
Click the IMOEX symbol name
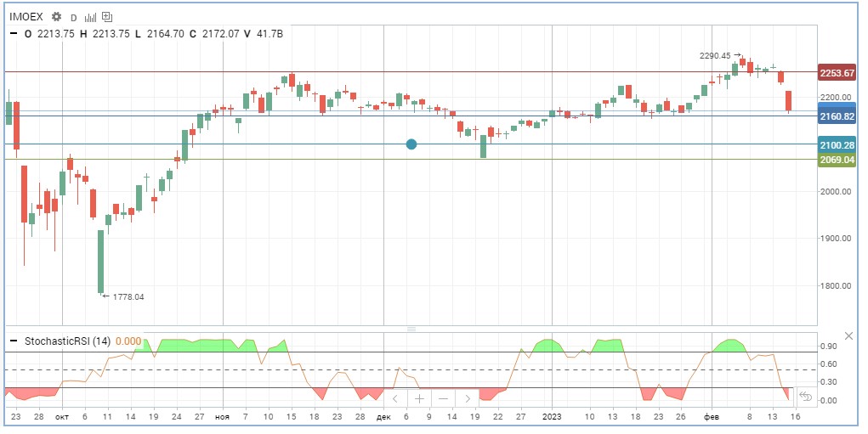tap(26, 17)
